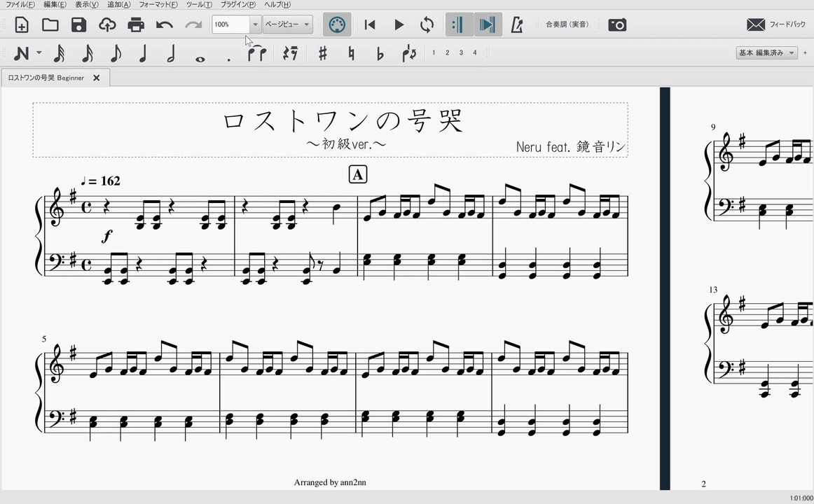Insert a rest
Screen dimensions: 814x504
290,53
